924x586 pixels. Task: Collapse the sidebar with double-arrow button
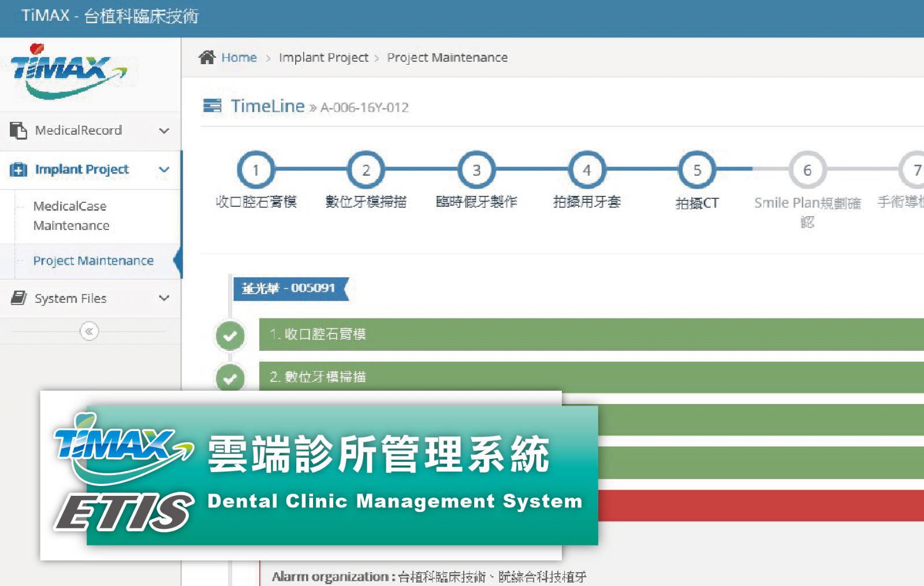point(89,331)
